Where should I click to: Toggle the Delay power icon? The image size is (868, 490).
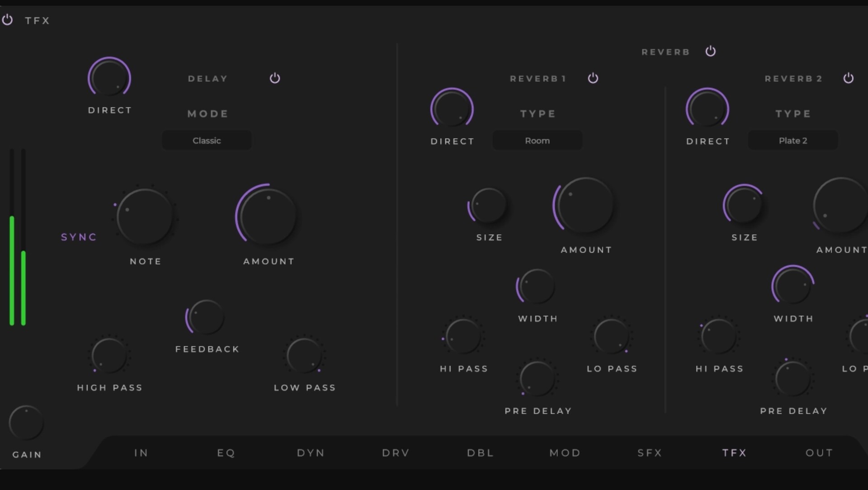pos(275,78)
